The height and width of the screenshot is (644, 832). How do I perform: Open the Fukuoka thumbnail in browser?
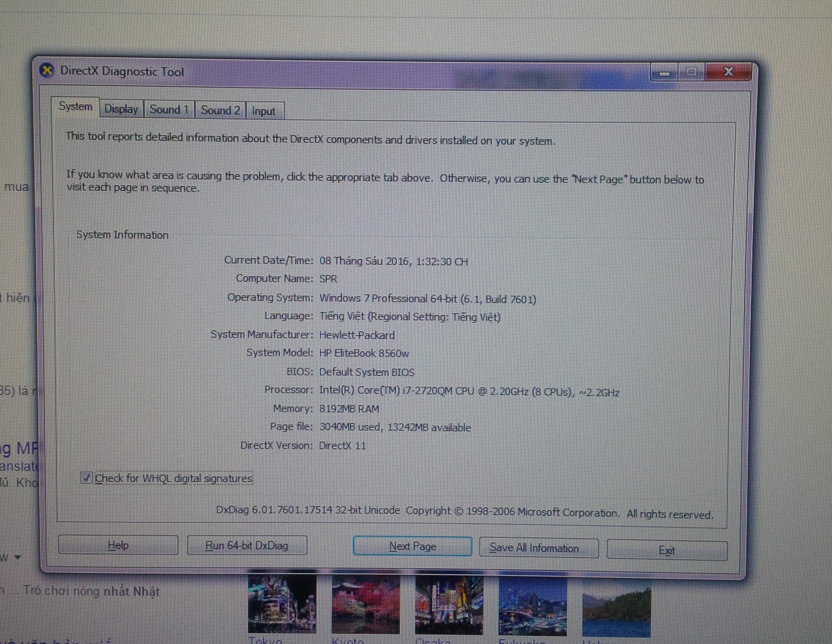[533, 607]
